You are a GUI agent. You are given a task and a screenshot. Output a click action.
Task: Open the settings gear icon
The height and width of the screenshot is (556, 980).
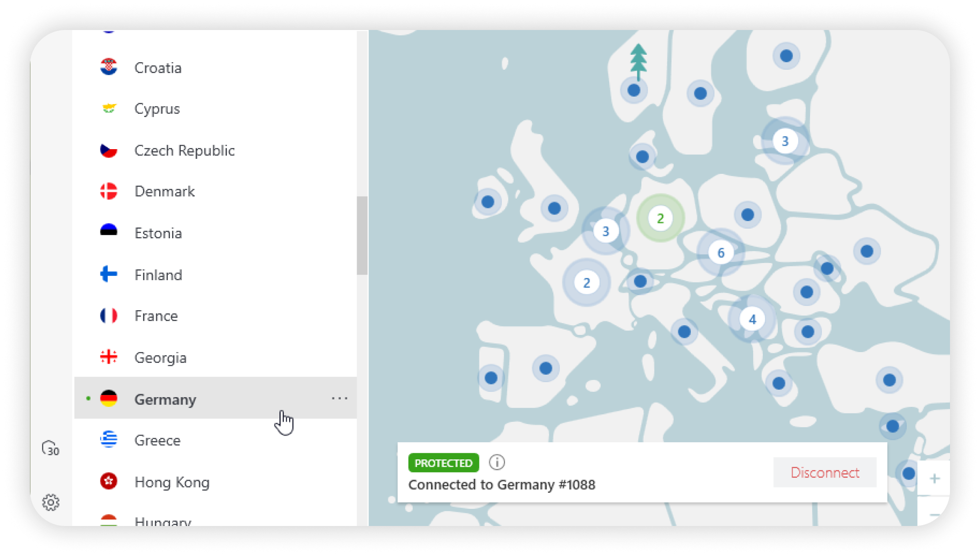point(51,502)
